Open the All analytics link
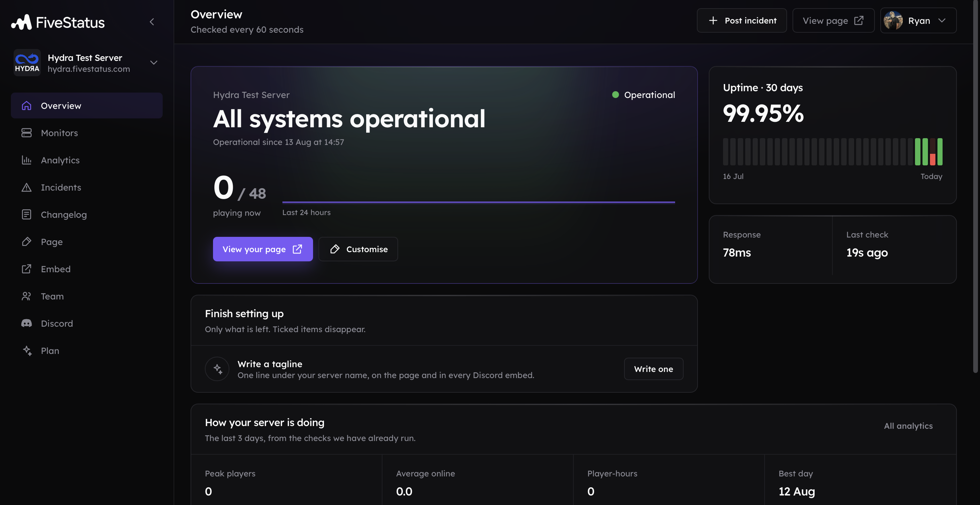Screen dimensions: 980x505 pos(908,426)
